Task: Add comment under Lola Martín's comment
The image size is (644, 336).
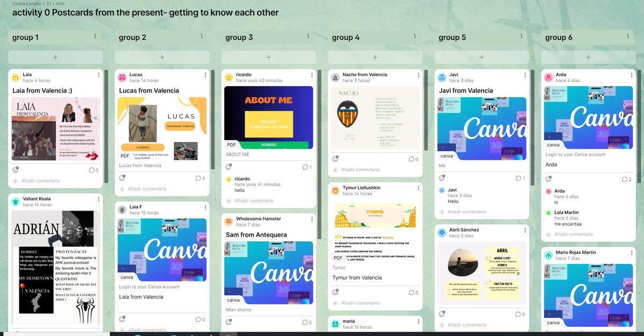Action: pos(573,234)
